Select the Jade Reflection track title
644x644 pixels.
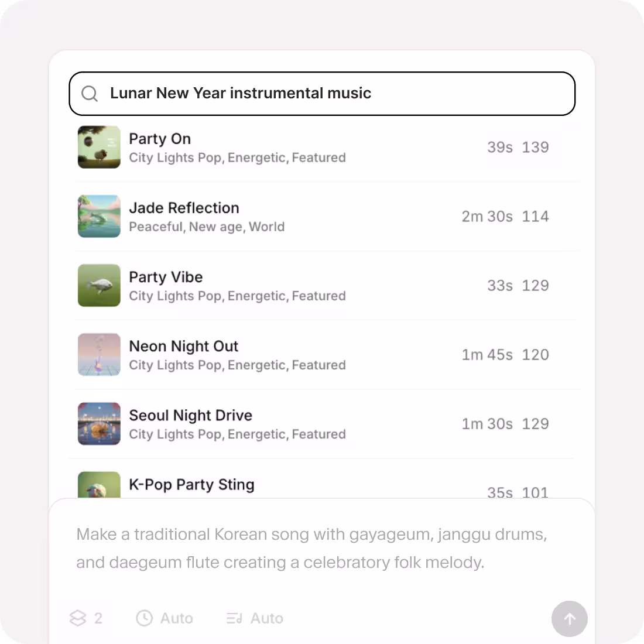coord(184,208)
